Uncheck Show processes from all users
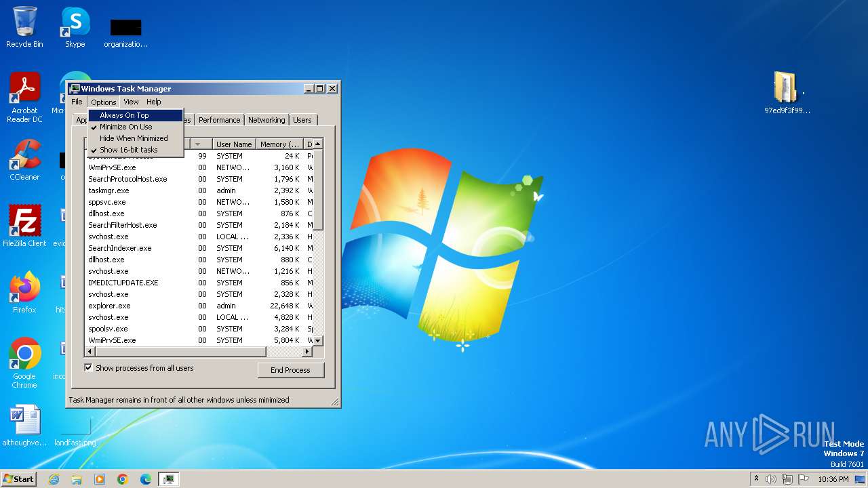 tap(88, 368)
